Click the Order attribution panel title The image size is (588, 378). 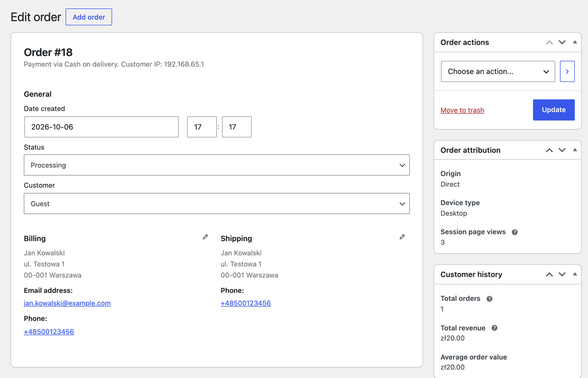(471, 150)
